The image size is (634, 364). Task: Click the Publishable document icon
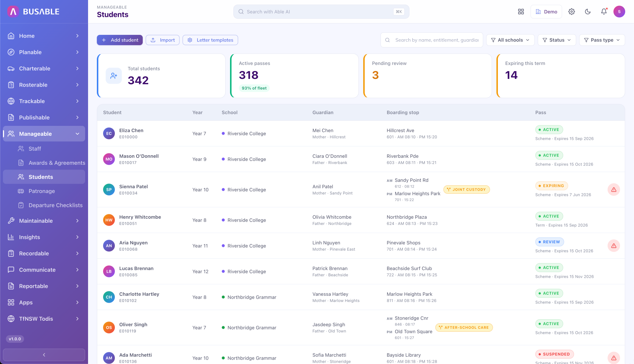coord(11,117)
